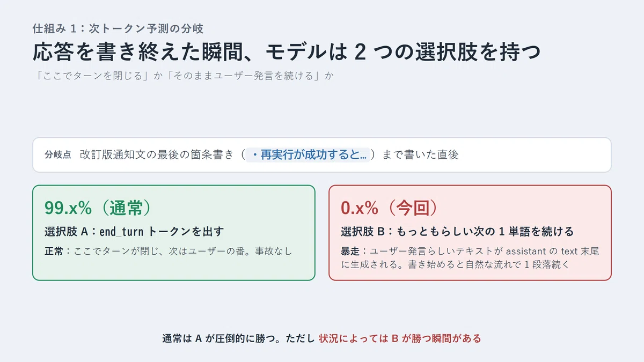Select the 選択肢 A：end_turn line
This screenshot has height=362, width=644.
[x=134, y=232]
